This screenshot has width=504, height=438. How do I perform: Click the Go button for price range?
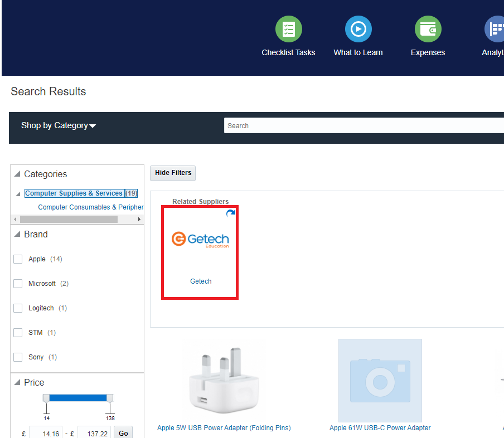click(x=123, y=433)
